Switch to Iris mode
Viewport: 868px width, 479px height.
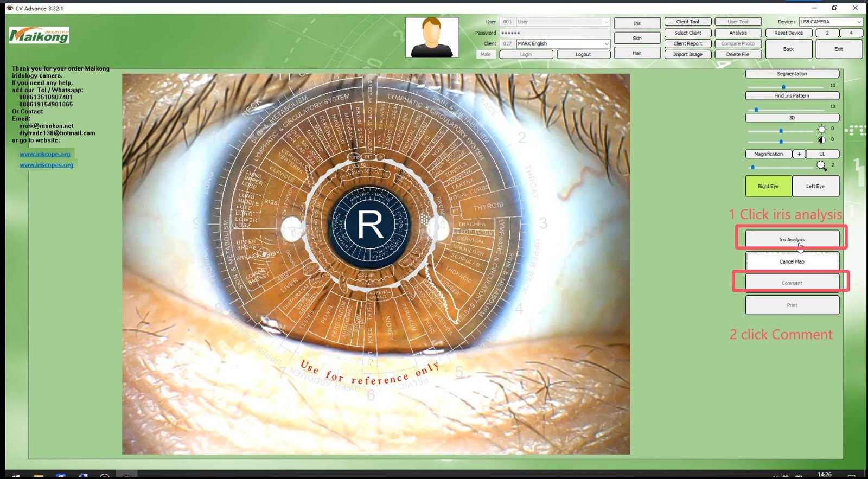(637, 23)
